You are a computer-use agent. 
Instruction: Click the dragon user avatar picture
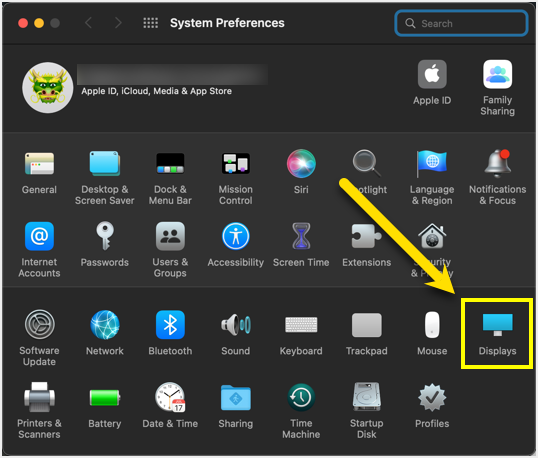(x=48, y=87)
